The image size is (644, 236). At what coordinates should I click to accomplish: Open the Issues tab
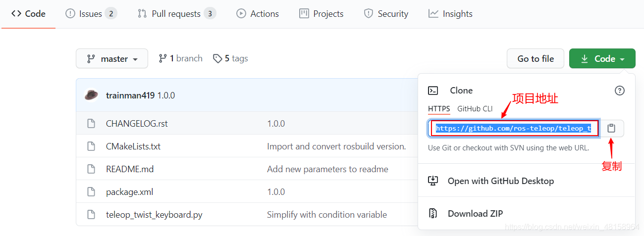click(91, 14)
